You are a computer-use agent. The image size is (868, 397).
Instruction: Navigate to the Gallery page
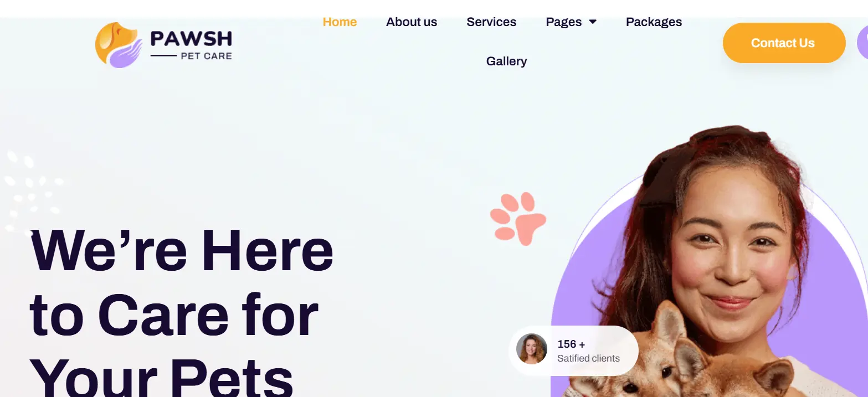click(x=506, y=61)
